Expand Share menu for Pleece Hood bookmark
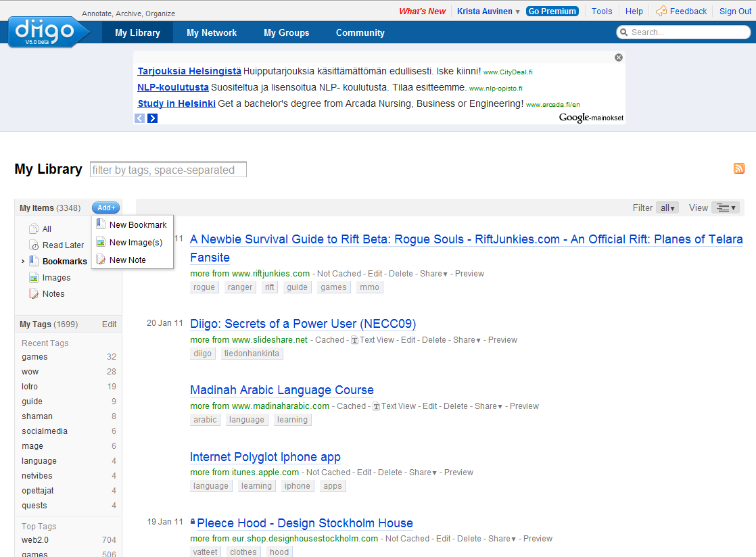Image resolution: width=756 pixels, height=557 pixels. (502, 539)
